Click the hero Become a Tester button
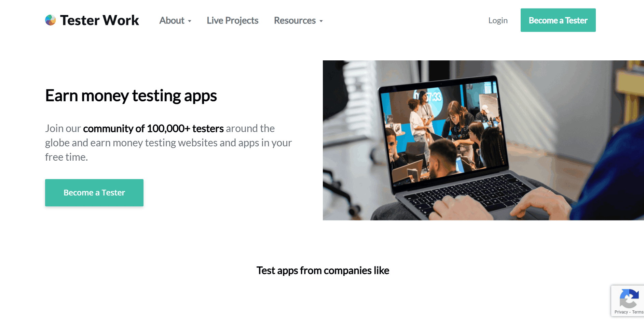The image size is (644, 321). [x=94, y=193]
